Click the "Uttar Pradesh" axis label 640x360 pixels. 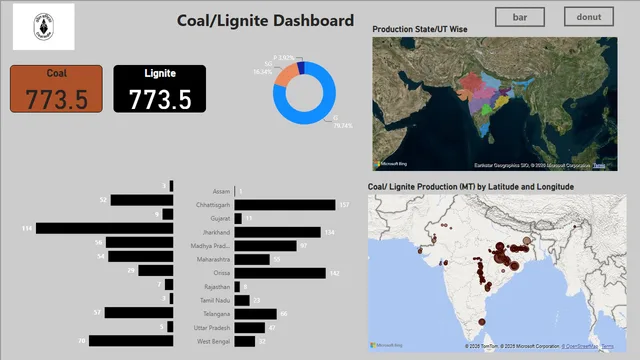pos(212,328)
